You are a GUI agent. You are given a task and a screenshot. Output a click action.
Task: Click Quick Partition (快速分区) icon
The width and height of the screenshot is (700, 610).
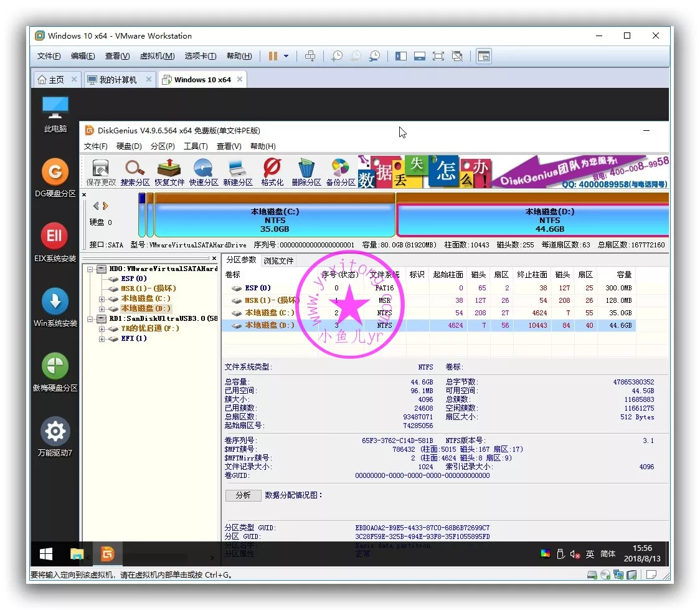point(204,173)
